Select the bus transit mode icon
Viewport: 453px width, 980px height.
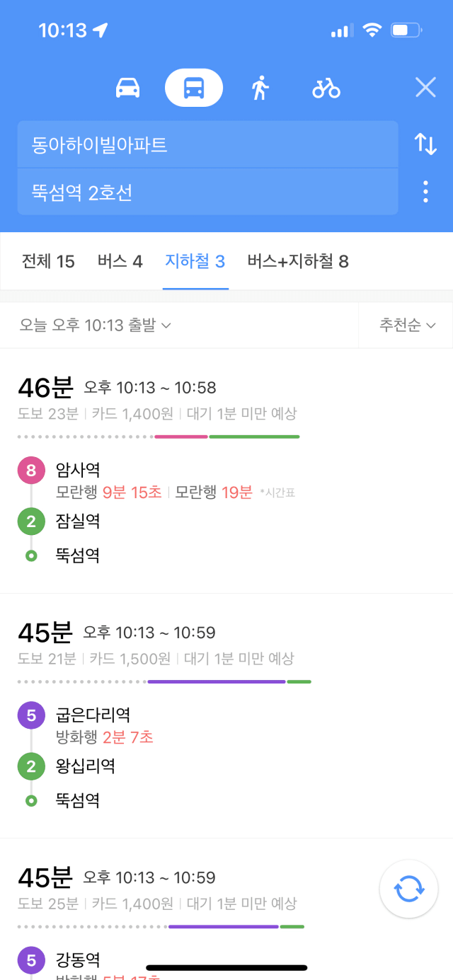pos(194,88)
